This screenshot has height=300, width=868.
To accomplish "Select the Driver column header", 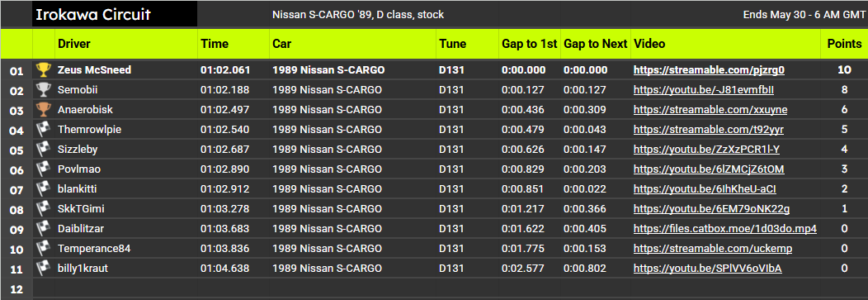I will click(74, 44).
